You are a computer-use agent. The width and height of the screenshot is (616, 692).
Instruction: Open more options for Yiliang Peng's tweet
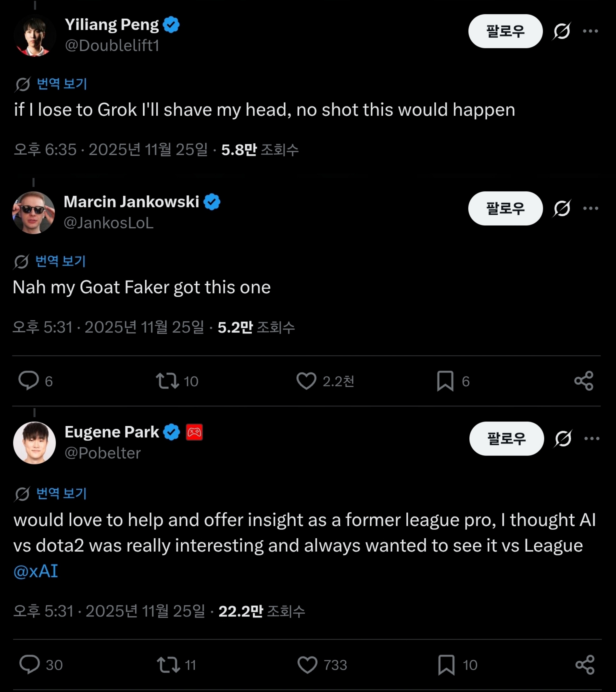tap(590, 31)
